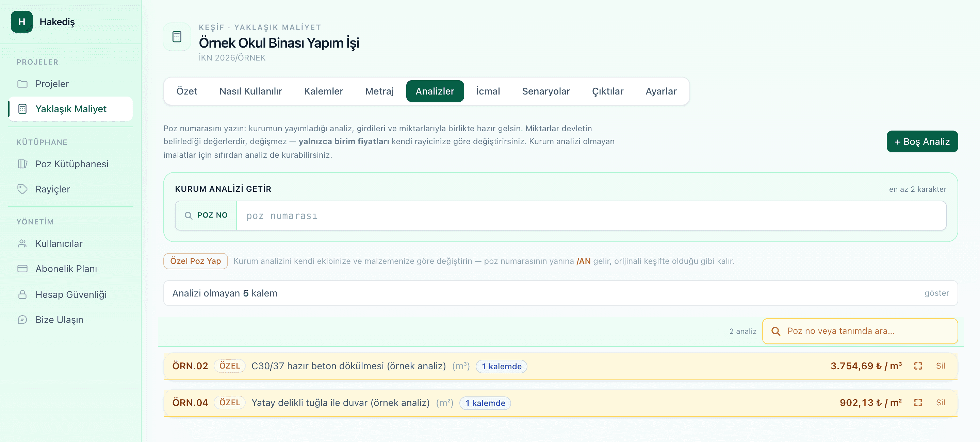Show the items without analysis via göster
The width and height of the screenshot is (980, 442).
[x=937, y=293]
